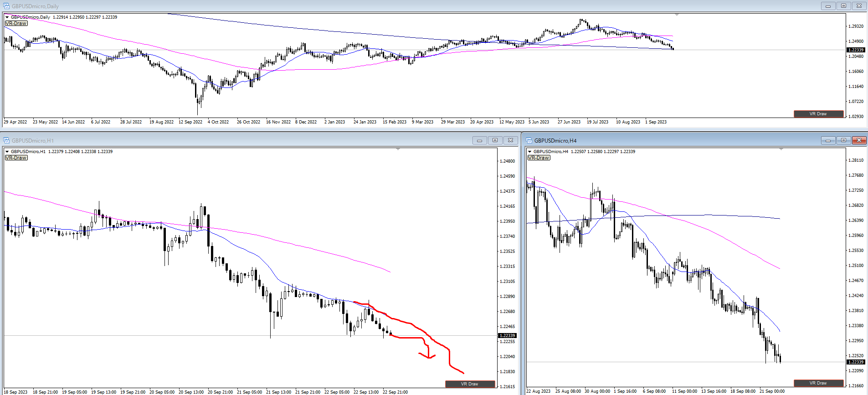Screen dimensions: 868x395
Task: Close the GBPUSDmicro,H4 chart window
Action: click(859, 140)
